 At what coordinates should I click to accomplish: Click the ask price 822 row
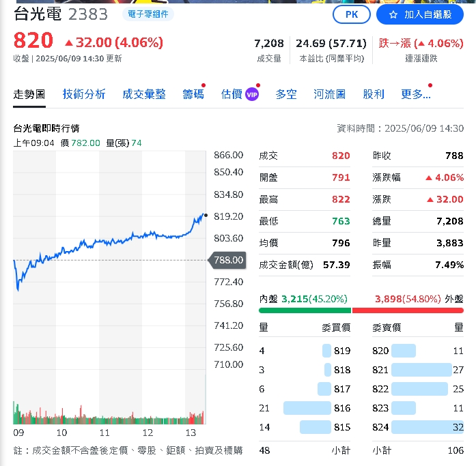click(x=418, y=389)
